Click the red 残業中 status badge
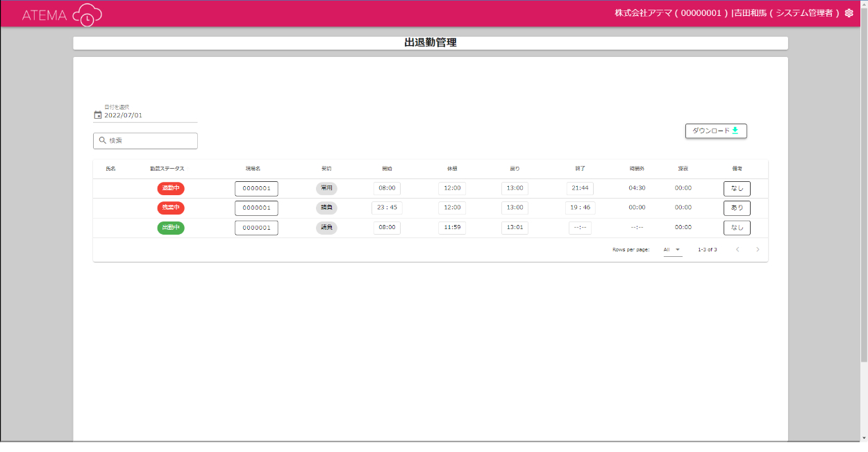The height and width of the screenshot is (452, 868). click(x=171, y=208)
